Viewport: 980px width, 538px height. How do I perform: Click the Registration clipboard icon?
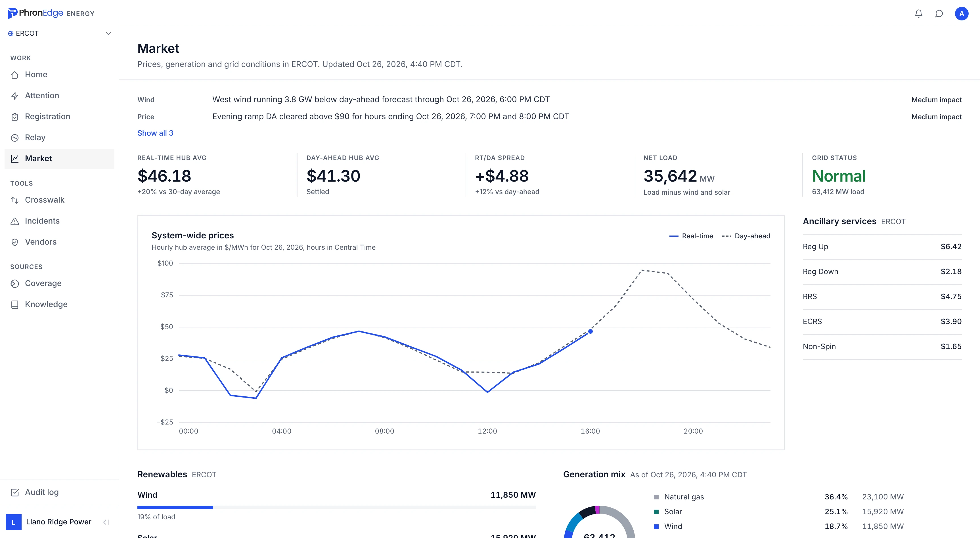(x=15, y=117)
